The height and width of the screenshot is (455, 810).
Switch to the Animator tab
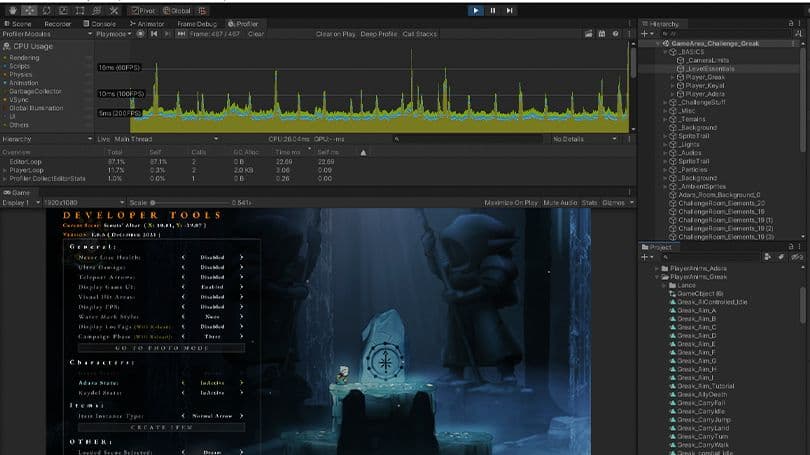click(x=149, y=22)
